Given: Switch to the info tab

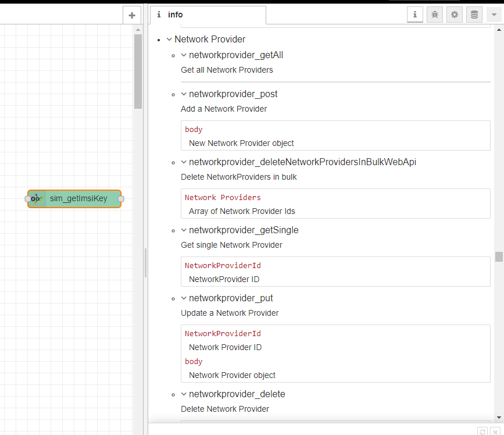Looking at the screenshot, I should tap(174, 15).
